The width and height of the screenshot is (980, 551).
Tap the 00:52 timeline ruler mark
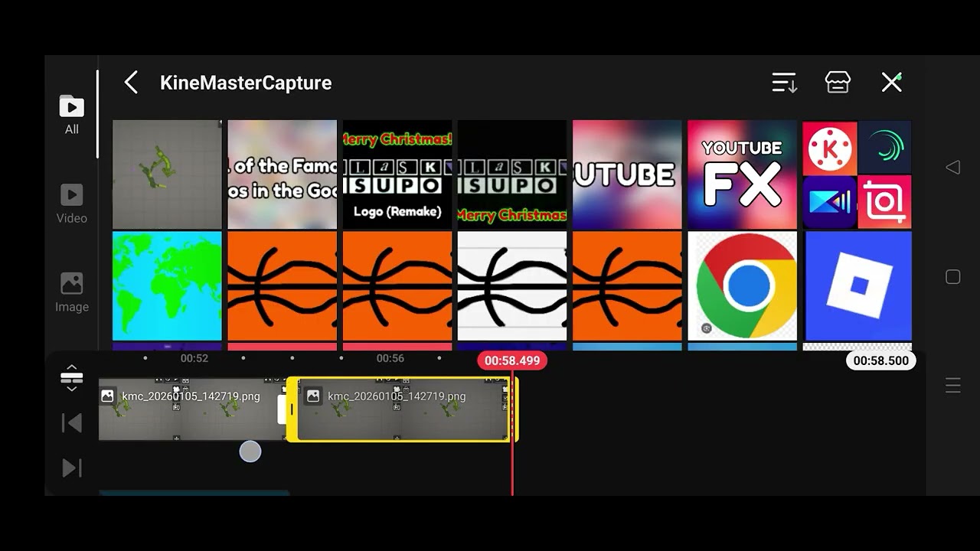(x=194, y=358)
